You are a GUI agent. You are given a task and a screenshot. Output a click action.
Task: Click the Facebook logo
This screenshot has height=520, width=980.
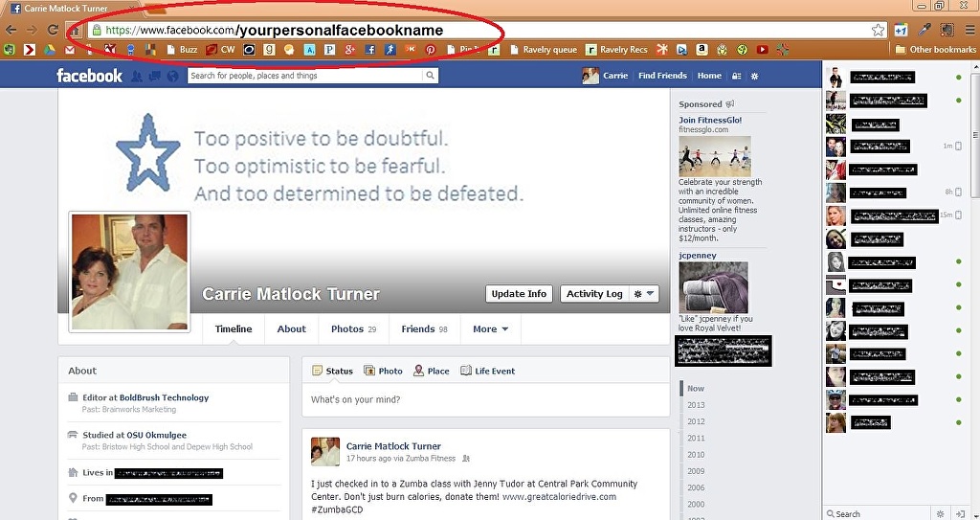coord(89,76)
